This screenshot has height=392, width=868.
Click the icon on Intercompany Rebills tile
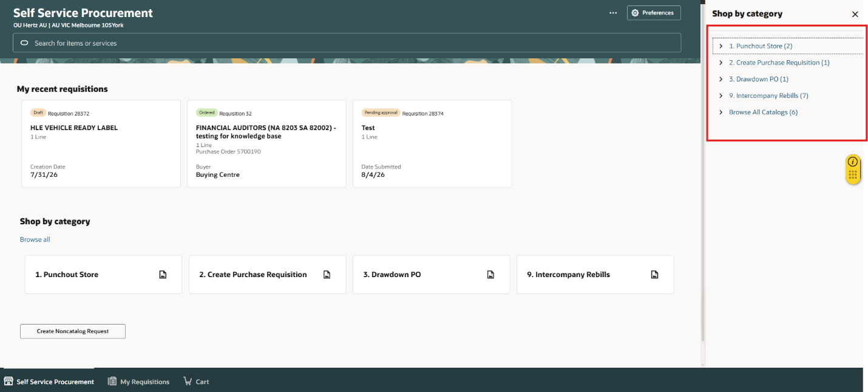tap(654, 275)
